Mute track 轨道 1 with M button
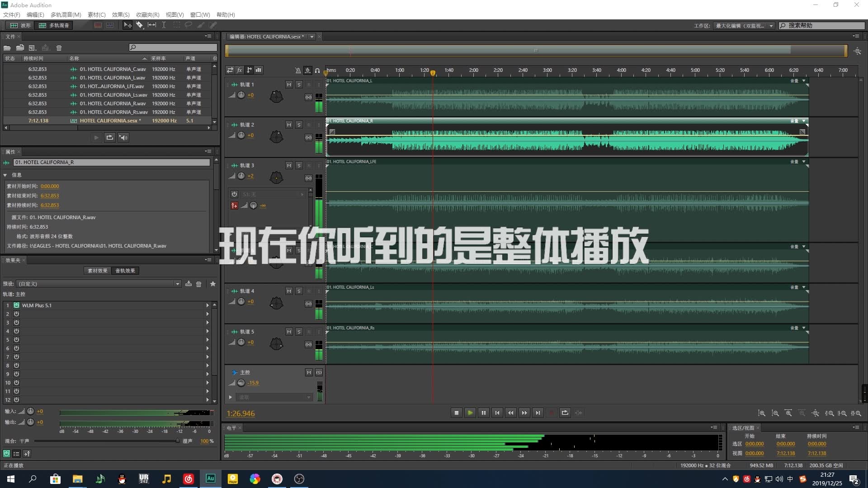Screen dimensions: 868x488 289,84
